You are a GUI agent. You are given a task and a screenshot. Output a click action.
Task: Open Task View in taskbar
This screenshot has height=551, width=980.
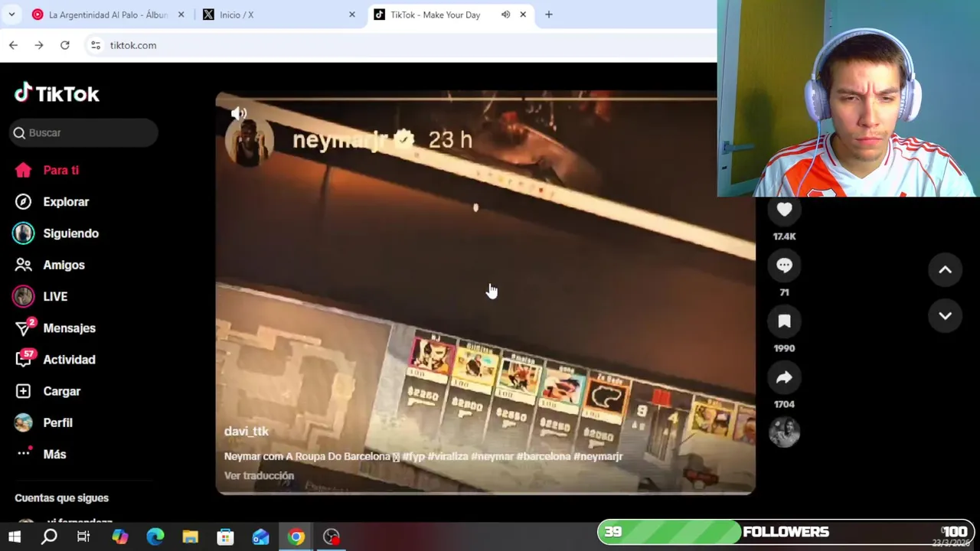(83, 537)
